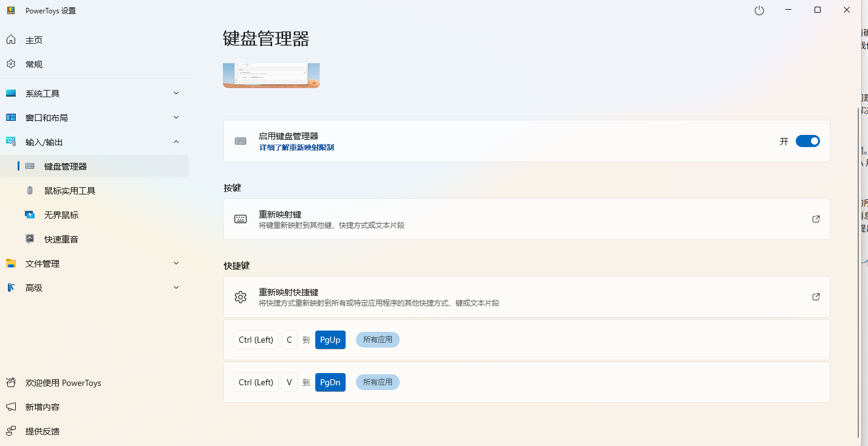
Task: Click the 输入/输出 keyboard-mouse icon
Action: 11,142
